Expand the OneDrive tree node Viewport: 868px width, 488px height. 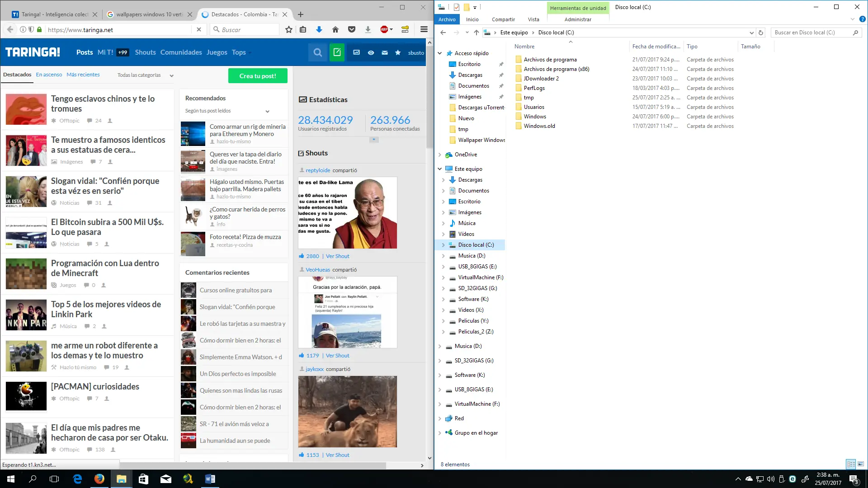coord(439,155)
